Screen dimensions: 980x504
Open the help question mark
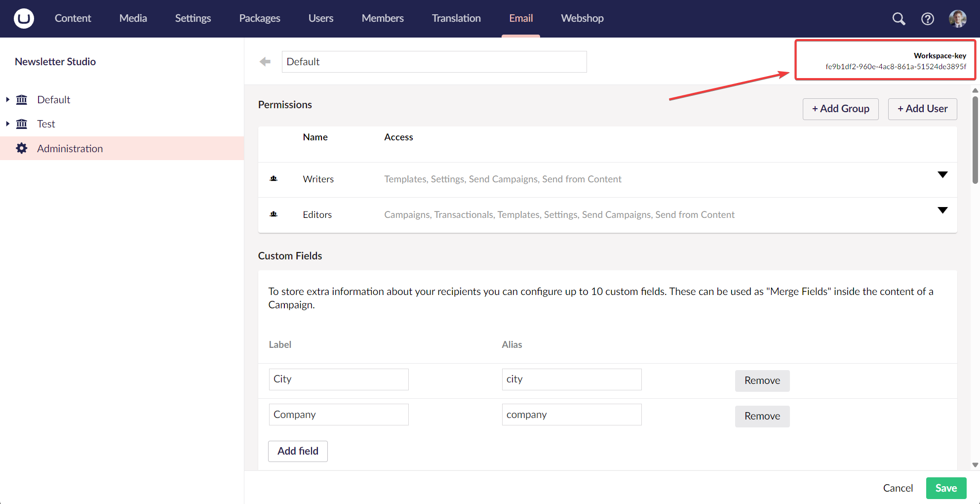928,18
